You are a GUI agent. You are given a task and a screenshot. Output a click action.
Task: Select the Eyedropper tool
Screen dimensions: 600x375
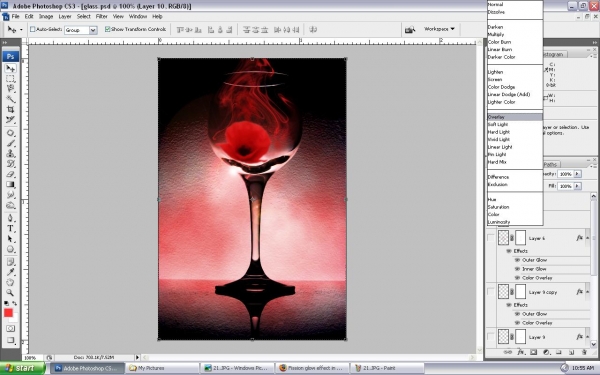click(x=10, y=272)
